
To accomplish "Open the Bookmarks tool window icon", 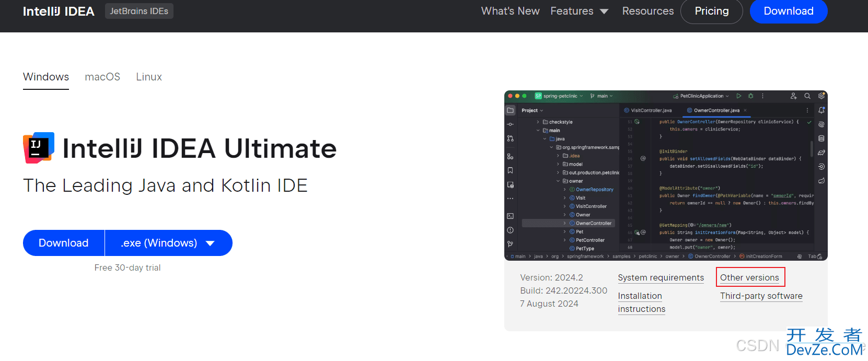I will click(511, 170).
